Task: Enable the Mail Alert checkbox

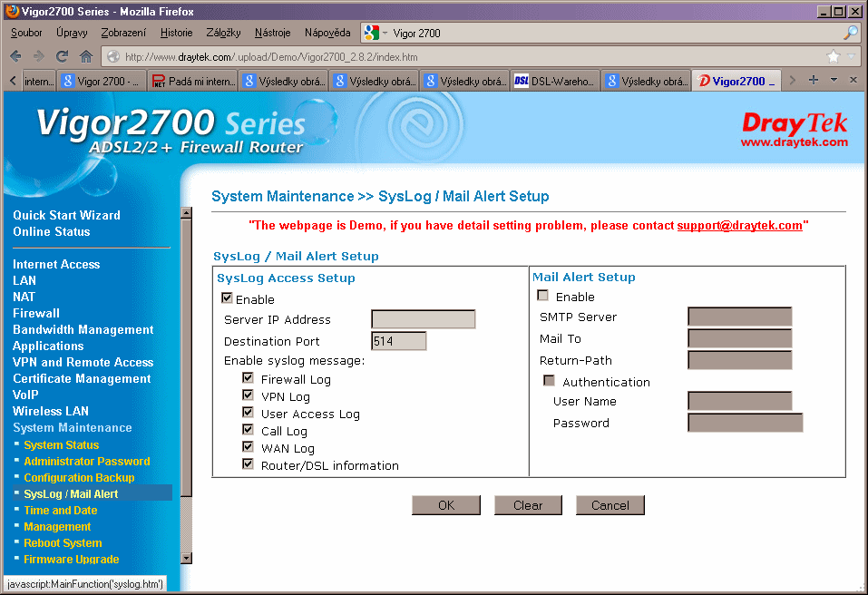Action: pos(542,295)
